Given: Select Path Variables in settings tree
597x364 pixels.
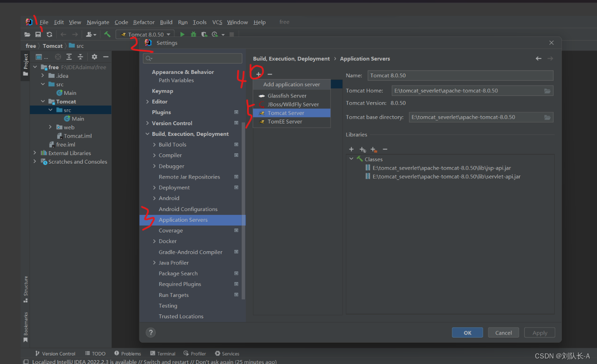Looking at the screenshot, I should (176, 80).
